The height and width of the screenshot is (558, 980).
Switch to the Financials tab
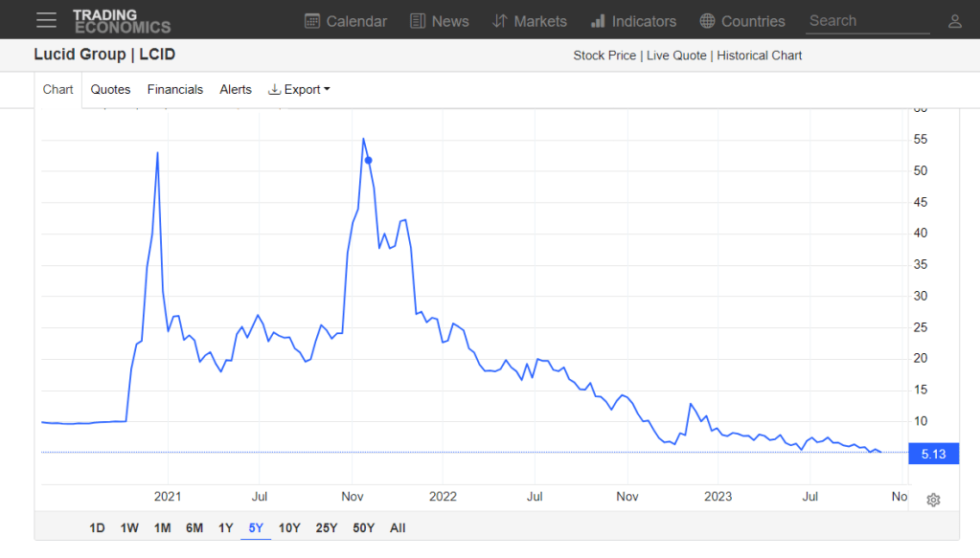(174, 89)
